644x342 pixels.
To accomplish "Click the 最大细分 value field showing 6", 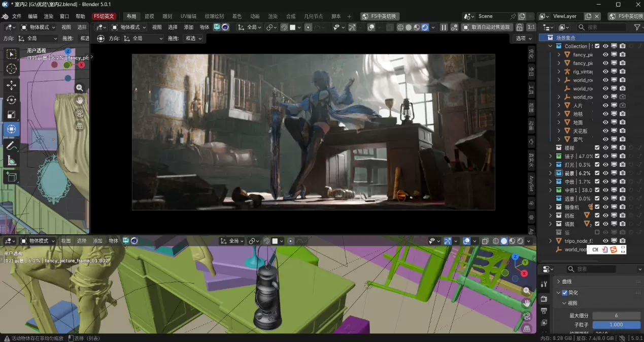I will [616, 316].
